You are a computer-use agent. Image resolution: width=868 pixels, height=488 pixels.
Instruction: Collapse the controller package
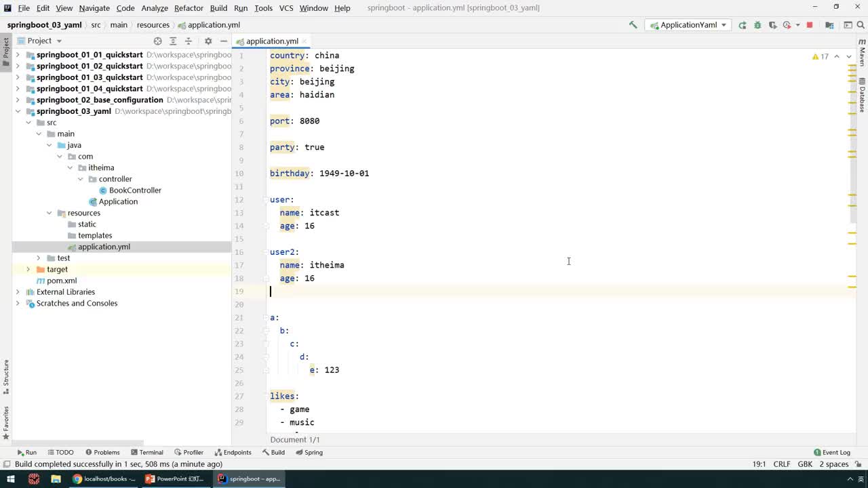[x=80, y=179]
